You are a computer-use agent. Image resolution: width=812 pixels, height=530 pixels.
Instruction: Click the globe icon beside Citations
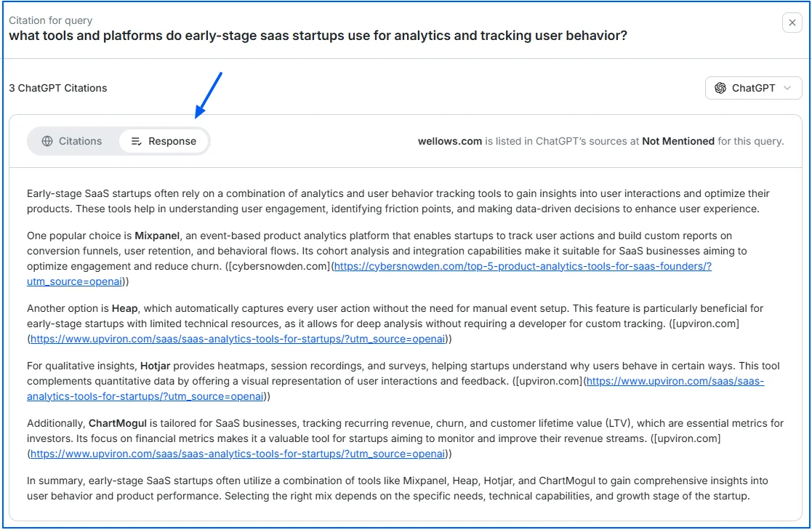tap(47, 141)
